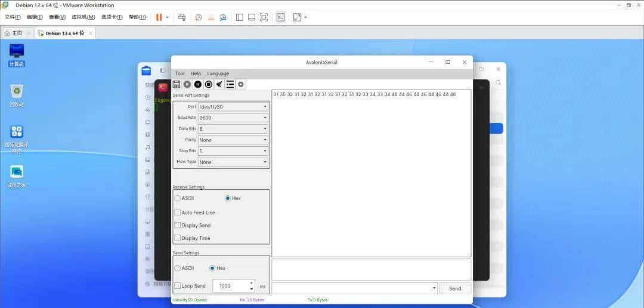The width and height of the screenshot is (644, 308).
Task: Select ASCII under Receive Settings
Action: coord(184,198)
